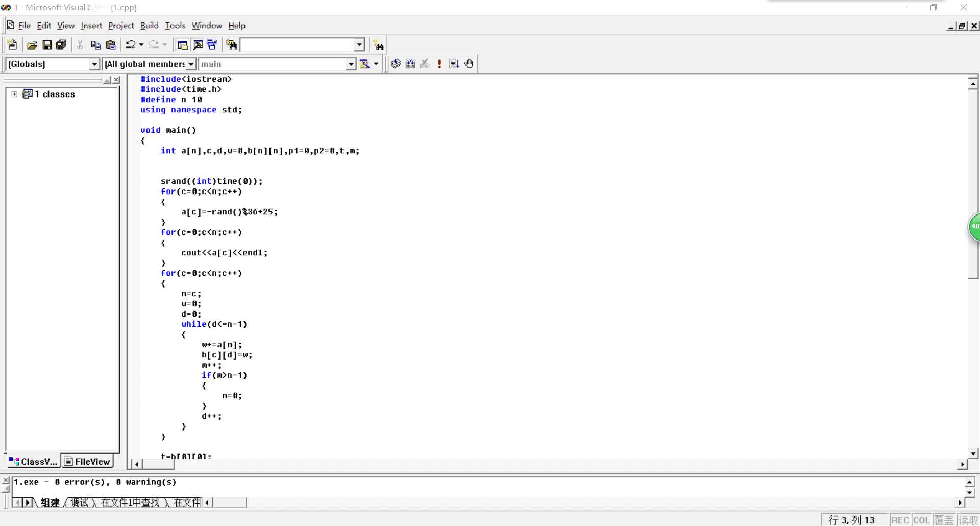Viewport: 980px width, 526px height.
Task: Create a new text file
Action: point(13,45)
